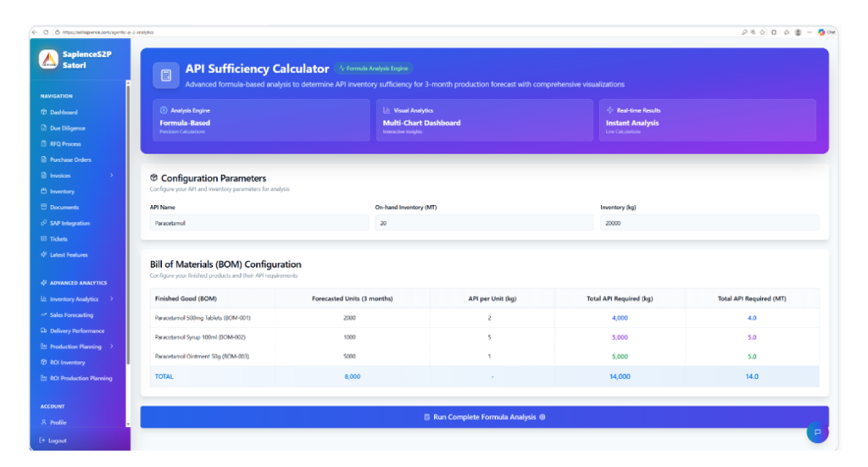Click the Total API Required (MT) column header
The height and width of the screenshot is (467, 868).
752,298
